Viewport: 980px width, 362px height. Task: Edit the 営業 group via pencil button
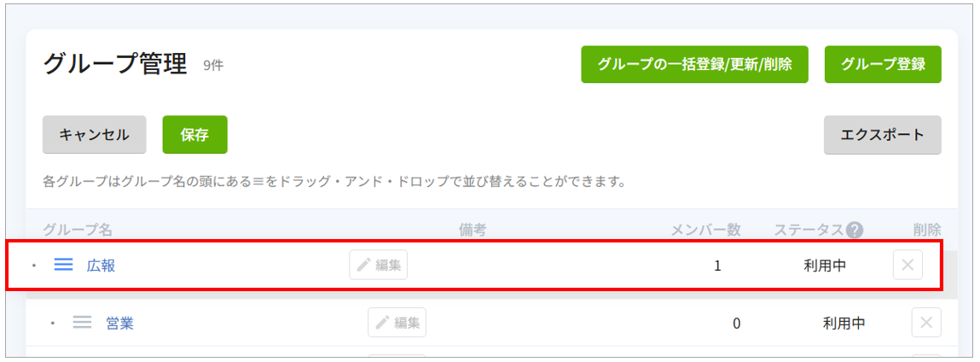tap(397, 323)
